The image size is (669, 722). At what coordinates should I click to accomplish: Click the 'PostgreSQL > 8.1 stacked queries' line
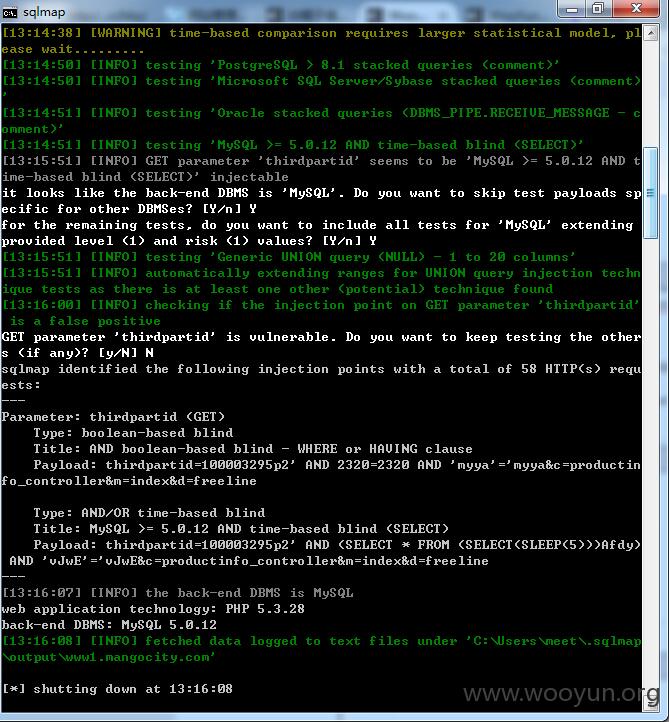(280, 65)
